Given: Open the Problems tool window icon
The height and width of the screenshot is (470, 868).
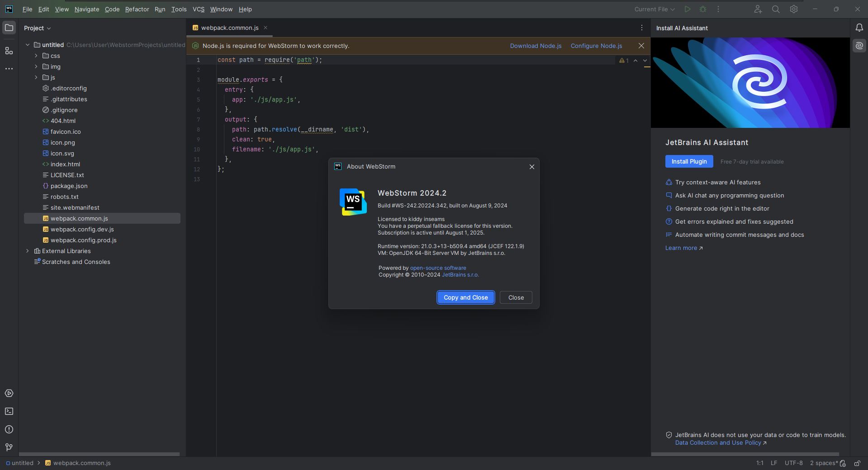Looking at the screenshot, I should (9, 429).
